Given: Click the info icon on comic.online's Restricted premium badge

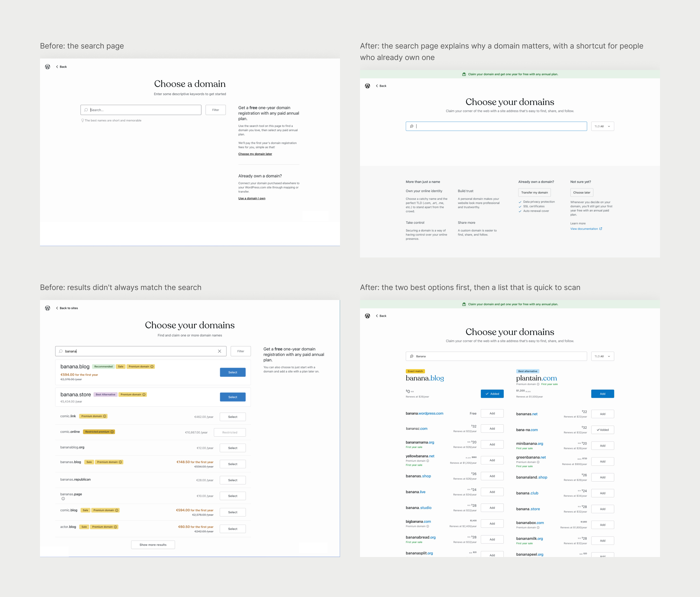Looking at the screenshot, I should (x=112, y=432).
